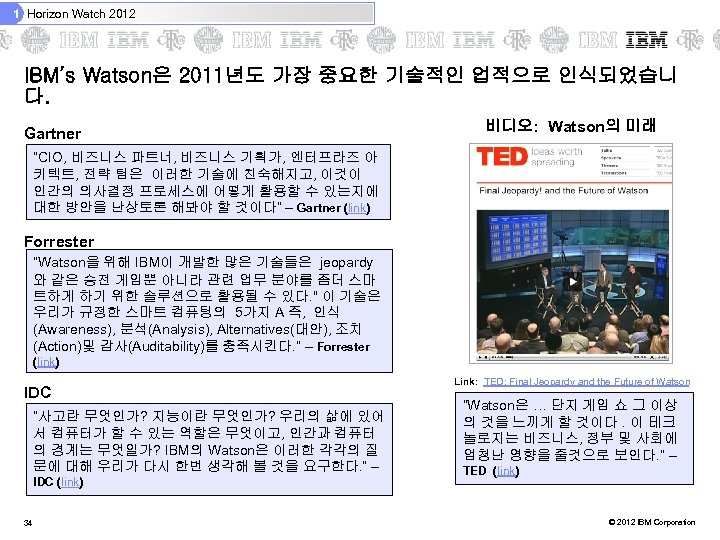
Task: Select the Forrester heading
Action: click(x=59, y=242)
